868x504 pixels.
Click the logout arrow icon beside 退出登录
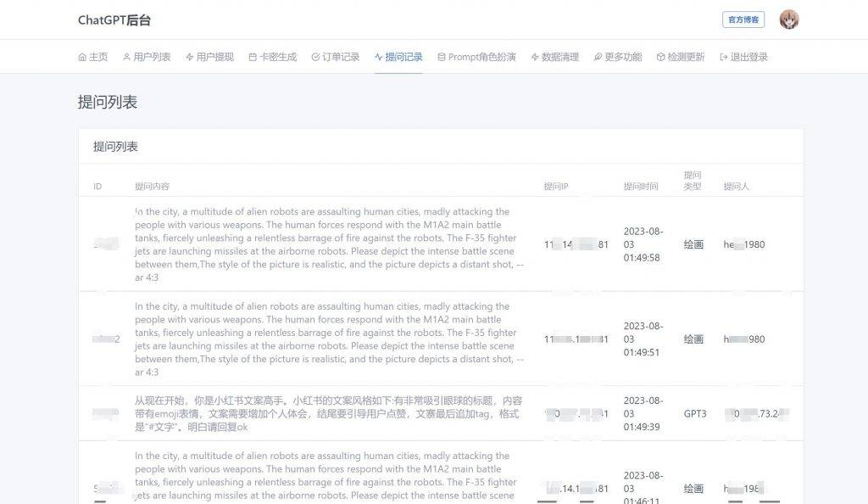pos(724,57)
